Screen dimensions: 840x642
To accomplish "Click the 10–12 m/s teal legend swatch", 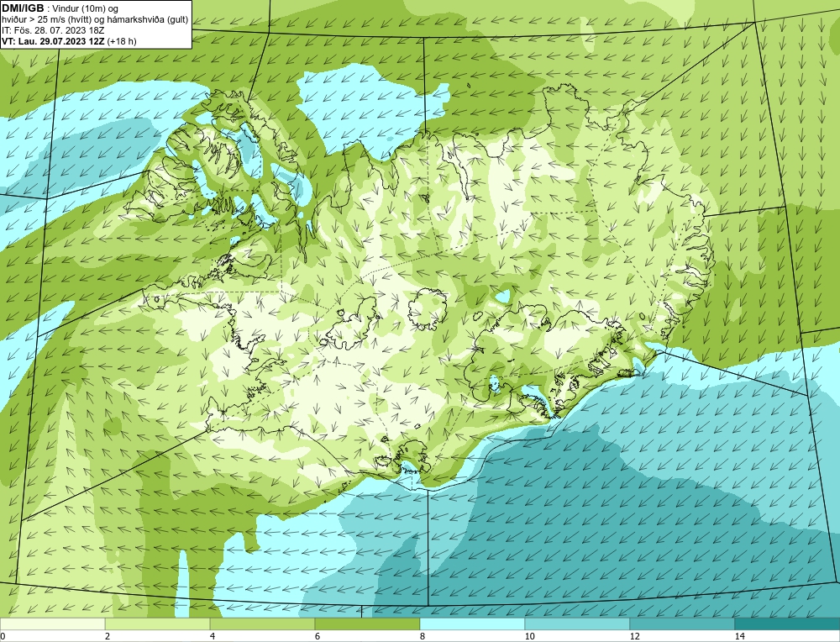I will pos(578,624).
